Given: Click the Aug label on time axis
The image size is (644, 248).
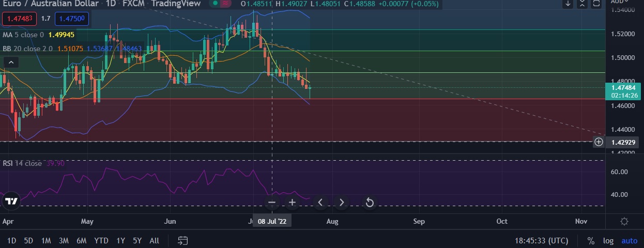Looking at the screenshot, I should 332,221.
